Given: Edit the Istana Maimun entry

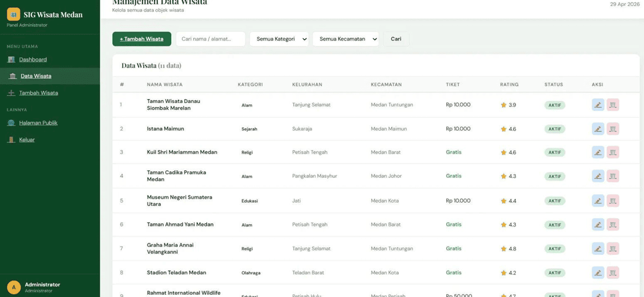Looking at the screenshot, I should tap(598, 129).
